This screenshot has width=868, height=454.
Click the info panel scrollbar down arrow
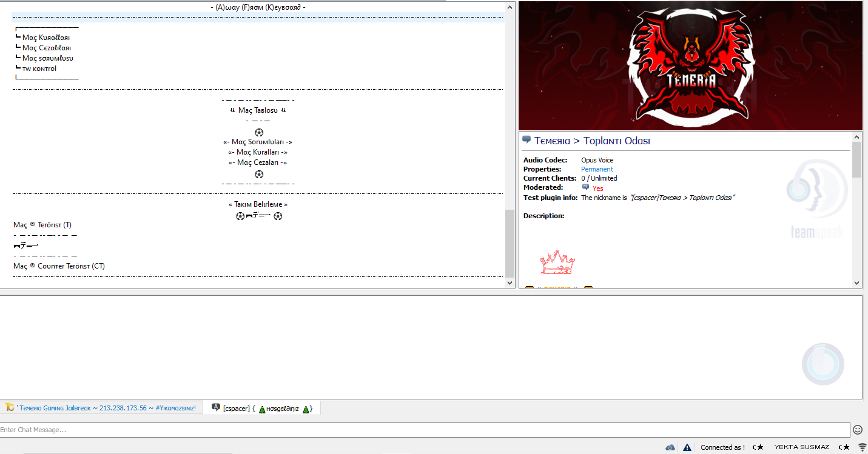[857, 282]
